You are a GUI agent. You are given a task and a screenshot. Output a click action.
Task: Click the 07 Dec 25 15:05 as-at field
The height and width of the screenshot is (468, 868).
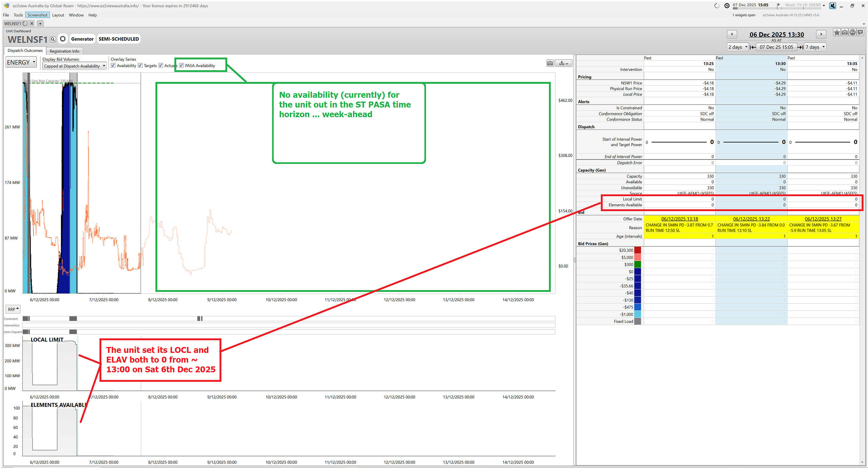click(x=776, y=47)
